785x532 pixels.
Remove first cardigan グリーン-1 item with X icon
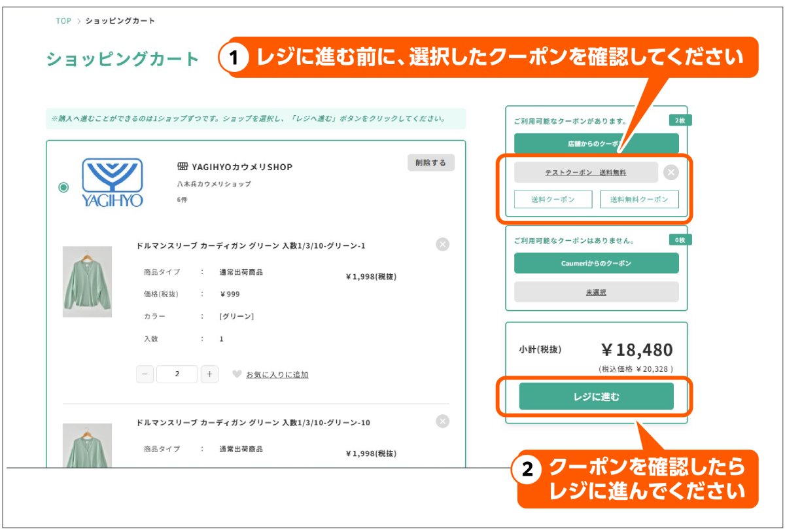pos(443,244)
